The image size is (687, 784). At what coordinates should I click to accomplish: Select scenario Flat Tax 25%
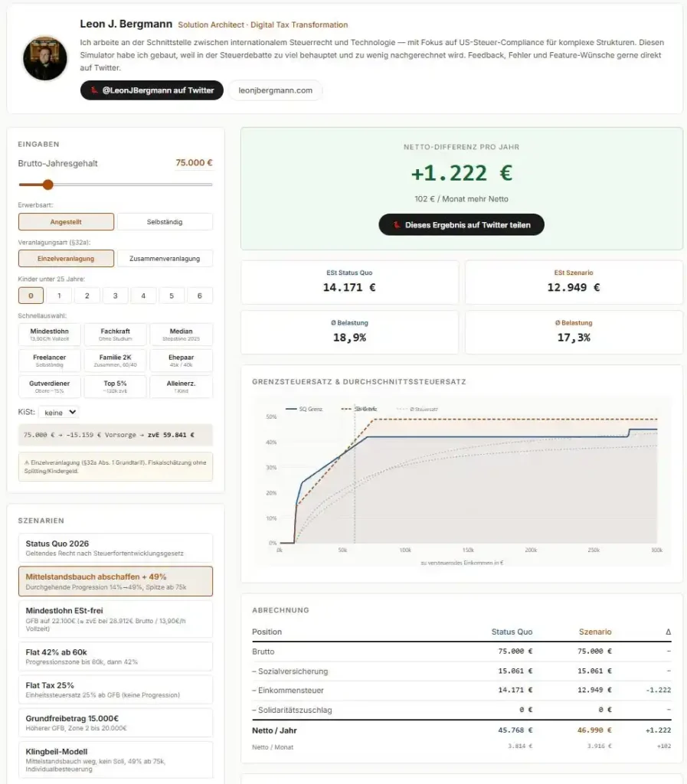coord(115,689)
